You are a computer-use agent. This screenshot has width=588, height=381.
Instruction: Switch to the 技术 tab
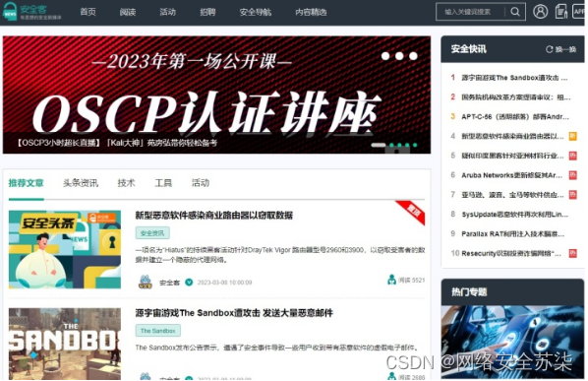[126, 183]
